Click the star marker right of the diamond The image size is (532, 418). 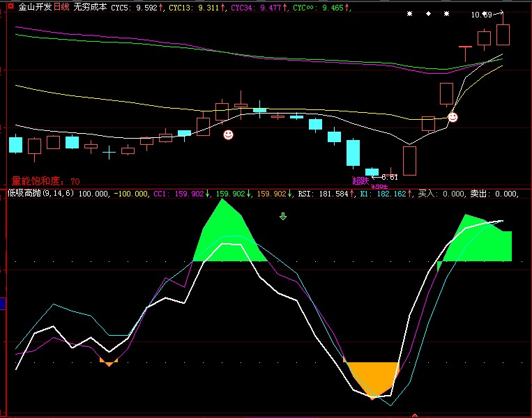[x=447, y=13]
